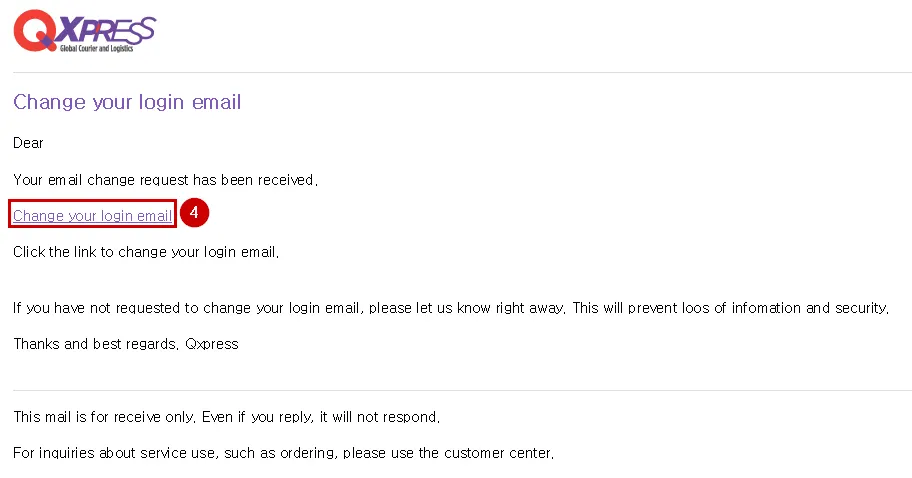Screen dimensions: 912x478
Task: Click the purple XPRESS wordmark
Action: tap(108, 28)
